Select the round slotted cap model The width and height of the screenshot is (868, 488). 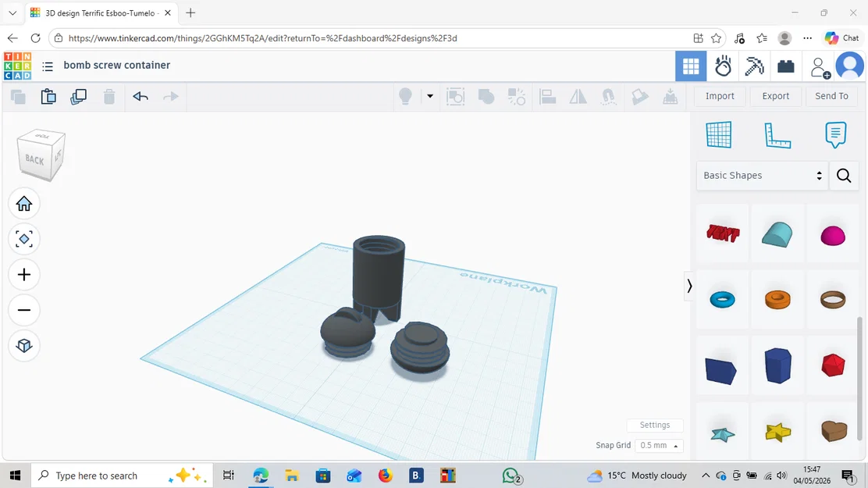[x=347, y=333]
